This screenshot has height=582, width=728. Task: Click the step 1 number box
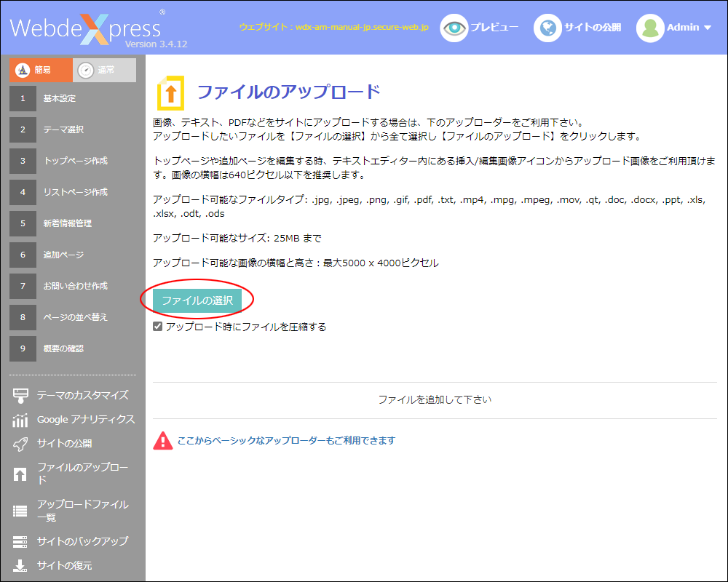click(23, 98)
